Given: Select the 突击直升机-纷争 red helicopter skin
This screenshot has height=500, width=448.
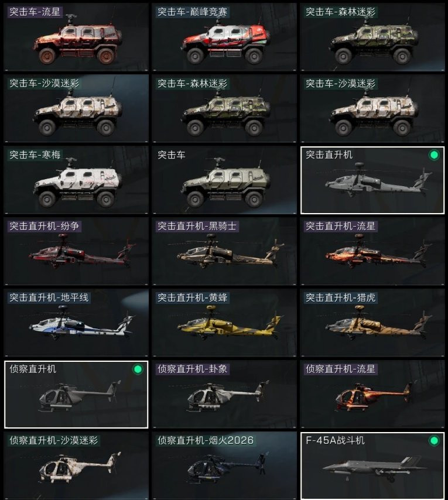Looking at the screenshot, I should pyautogui.click(x=76, y=252).
